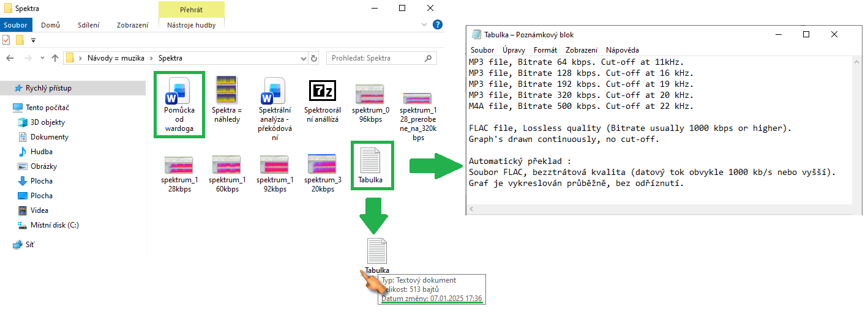868x312 pixels.
Task: Open the Zobrazení ribbon tab in Explorer
Action: [x=132, y=25]
